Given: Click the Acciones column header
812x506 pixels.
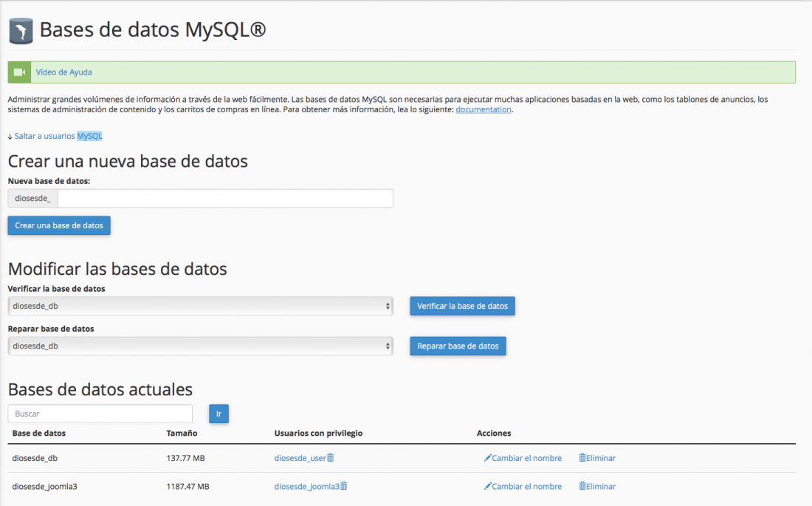Looking at the screenshot, I should point(494,433).
